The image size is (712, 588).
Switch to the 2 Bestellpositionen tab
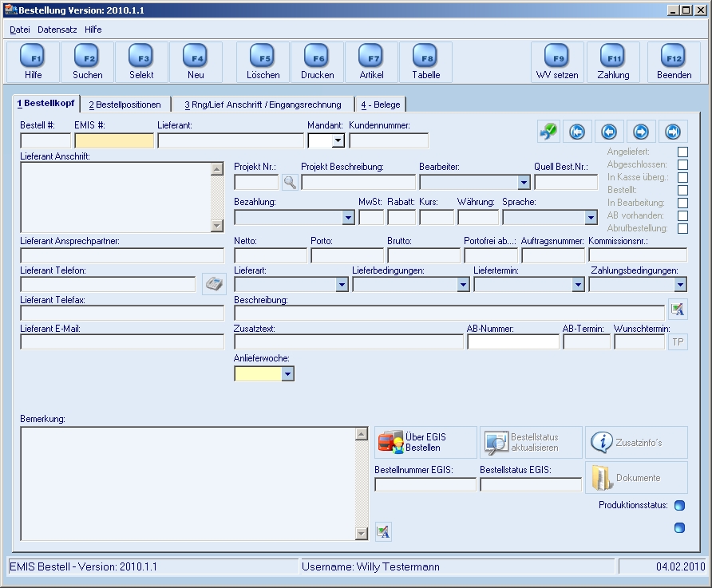click(125, 105)
